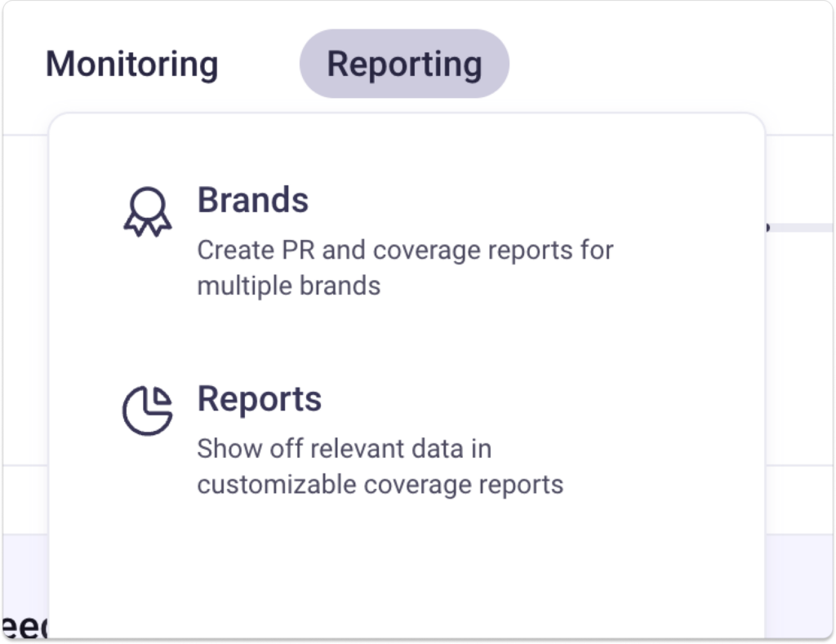Viewport: 836px width, 644px height.
Task: Click the word "Monitoring" in the navigation bar
Action: pyautogui.click(x=131, y=64)
